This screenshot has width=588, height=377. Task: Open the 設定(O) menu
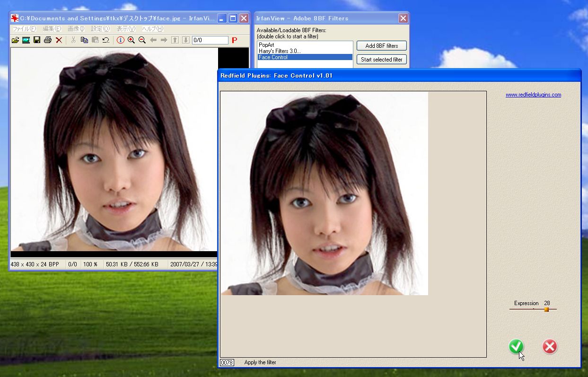[100, 29]
